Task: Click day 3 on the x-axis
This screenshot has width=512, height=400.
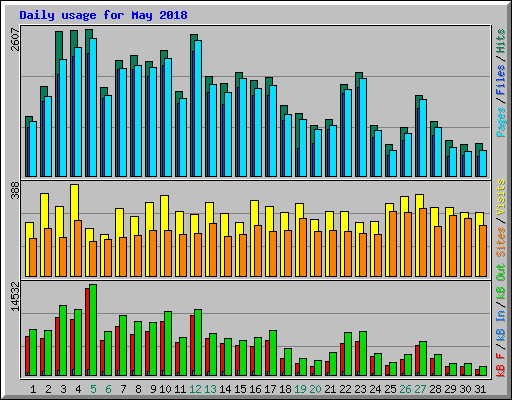Action: pos(63,389)
